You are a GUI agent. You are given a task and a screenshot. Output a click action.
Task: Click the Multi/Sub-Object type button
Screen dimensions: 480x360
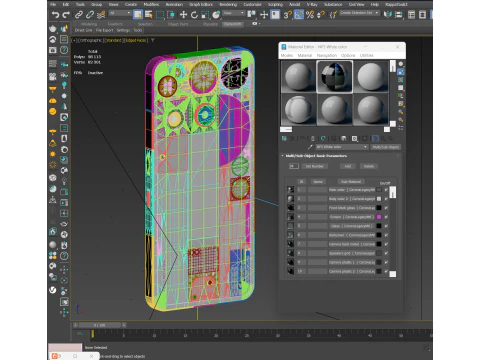[x=386, y=147]
